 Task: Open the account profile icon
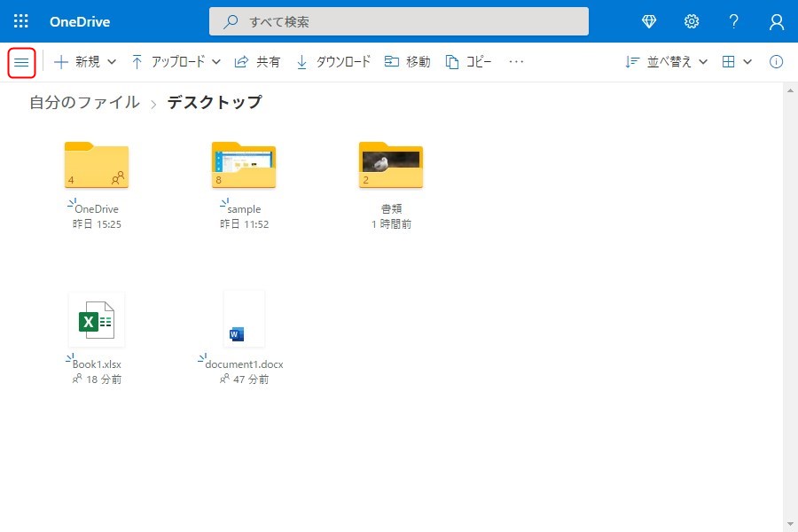[777, 21]
